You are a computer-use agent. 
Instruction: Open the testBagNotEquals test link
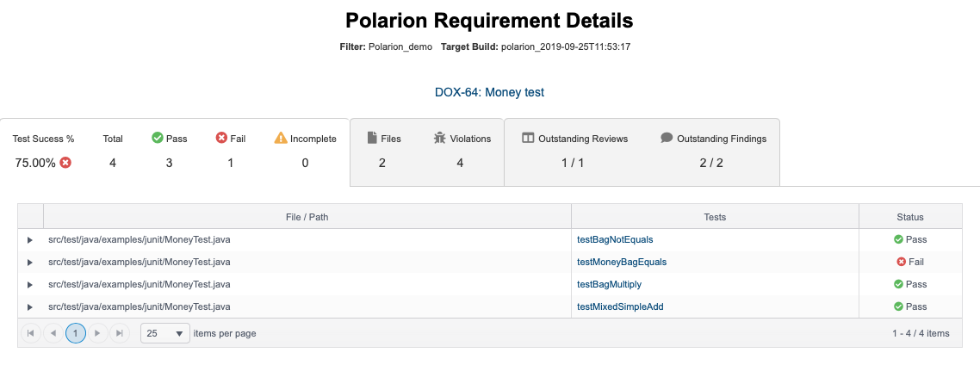point(614,239)
